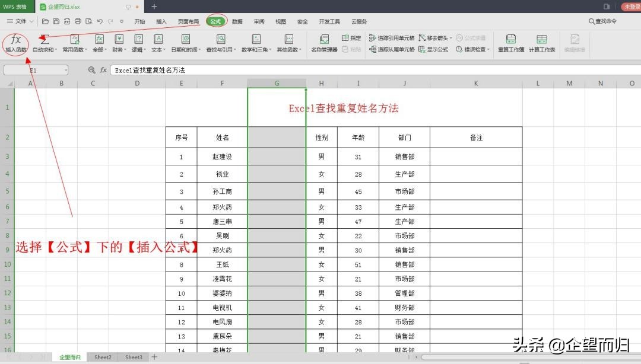The height and width of the screenshot is (364, 641).
Task: Open a new document tab with plus
Action: pos(154,7)
